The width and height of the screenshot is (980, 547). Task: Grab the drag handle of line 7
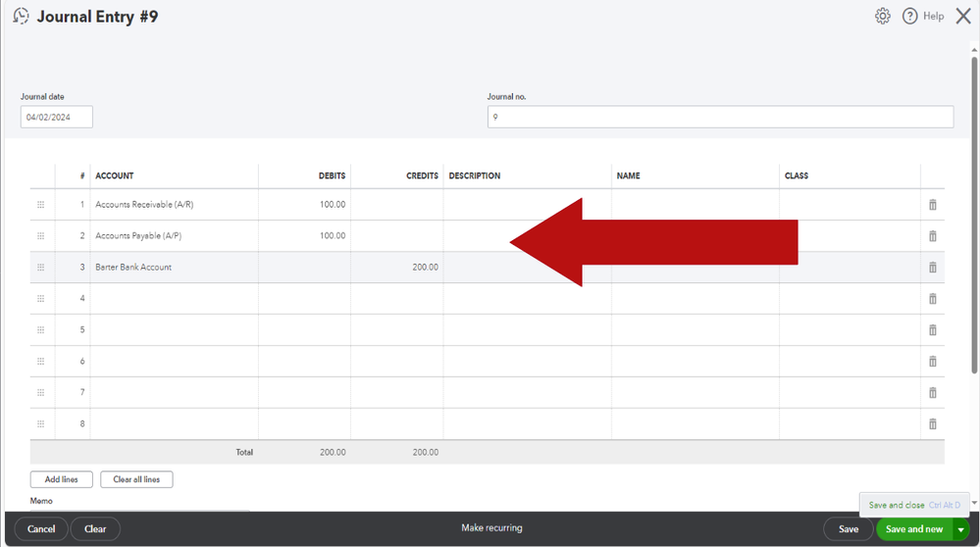40,393
